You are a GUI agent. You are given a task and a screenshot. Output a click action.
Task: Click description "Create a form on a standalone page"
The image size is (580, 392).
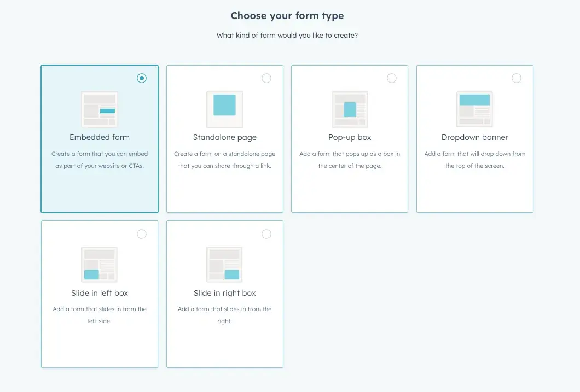coord(224,160)
